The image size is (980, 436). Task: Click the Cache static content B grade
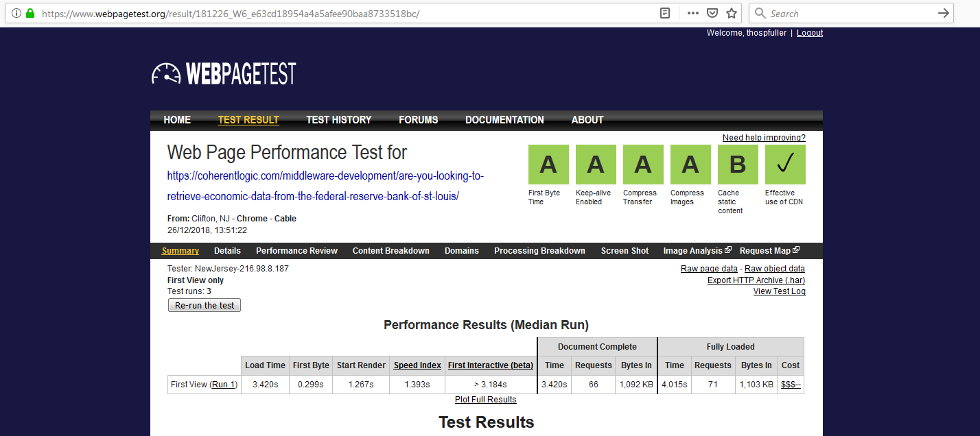tap(738, 165)
